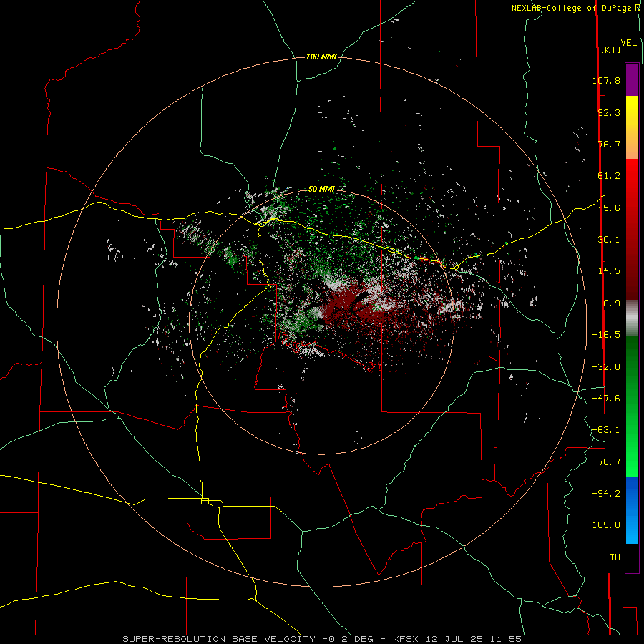Screen dimensions: 644x644
Task: Click the VEL legend title
Action: pos(628,43)
